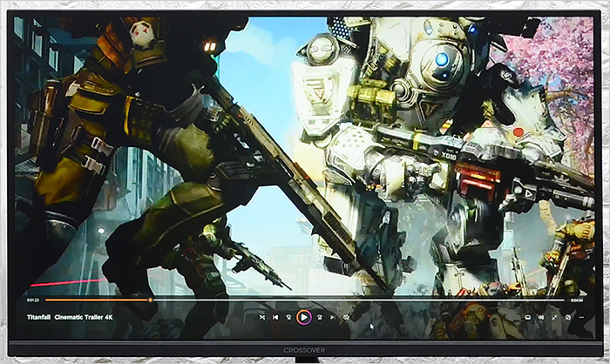Click the remaining time 00:44 label
610x364 pixels.
pos(577,300)
